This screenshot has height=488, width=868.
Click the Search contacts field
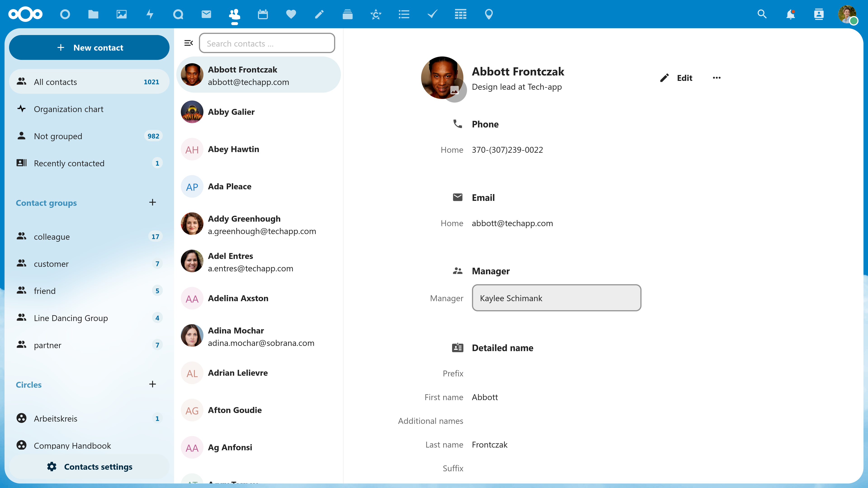(x=267, y=43)
